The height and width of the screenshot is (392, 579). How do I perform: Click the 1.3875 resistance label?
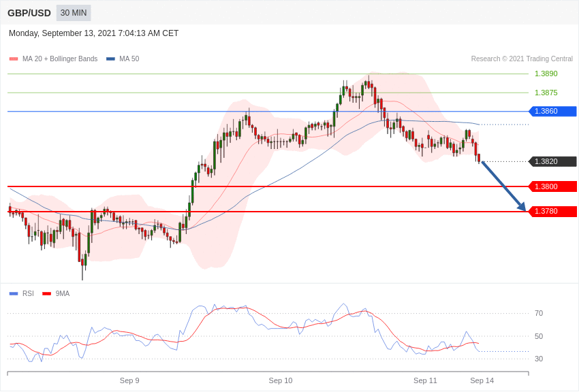[546, 93]
